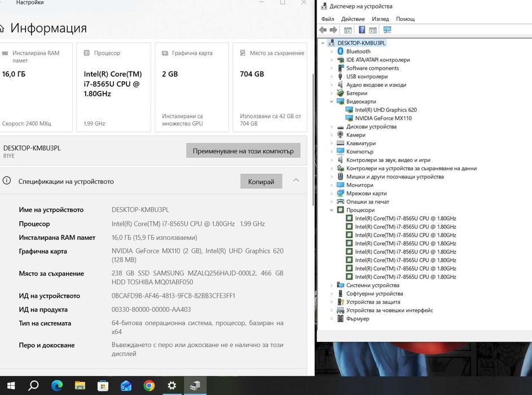Open Microsoft Store from taskbar
Viewport: 532px width, 395px height.
pyautogui.click(x=103, y=385)
